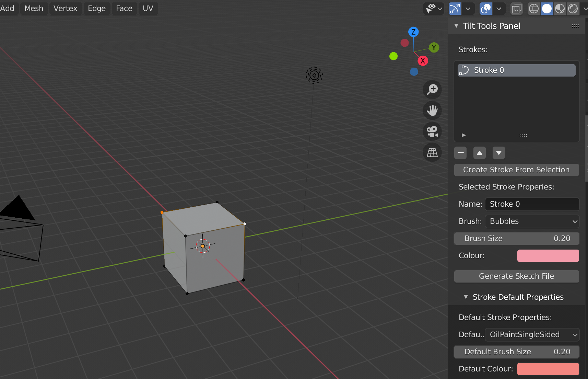Toggle viewport gizmos display
Screen dimensions: 588x379
point(455,9)
